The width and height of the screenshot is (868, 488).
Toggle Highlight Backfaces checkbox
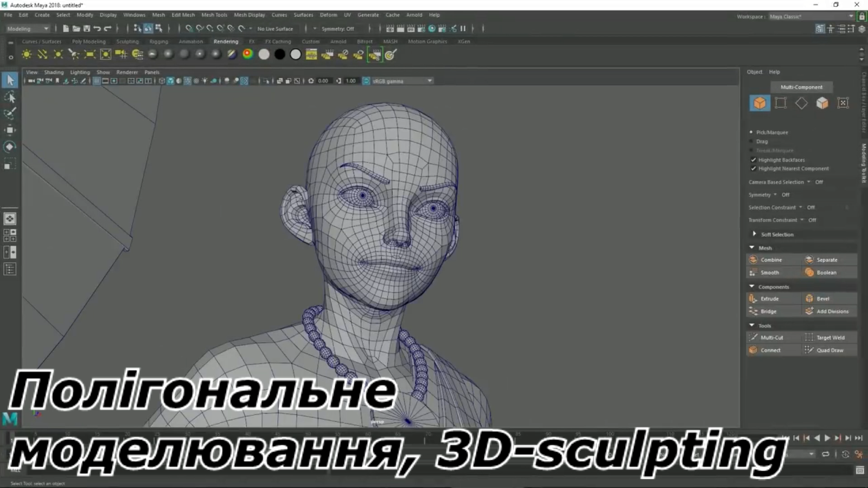pos(753,160)
